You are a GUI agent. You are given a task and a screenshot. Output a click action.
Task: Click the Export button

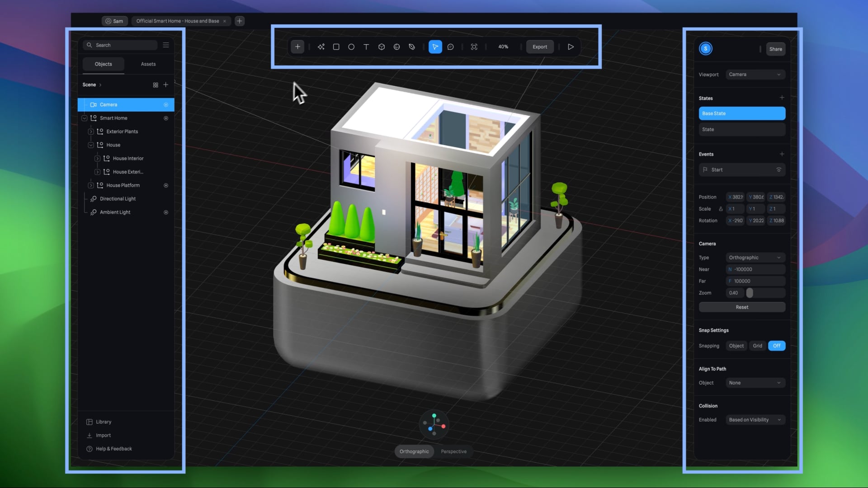[540, 47]
